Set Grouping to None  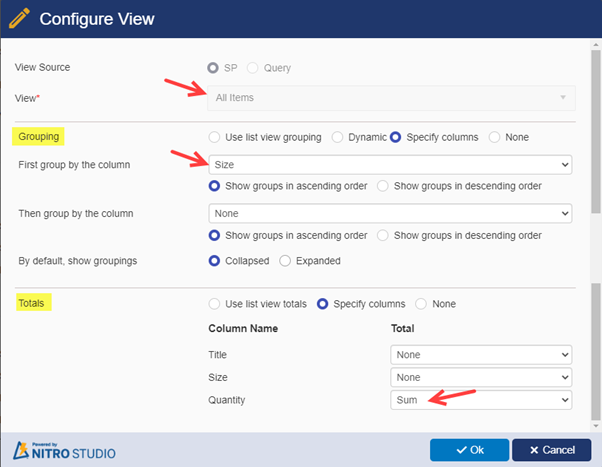coord(494,137)
